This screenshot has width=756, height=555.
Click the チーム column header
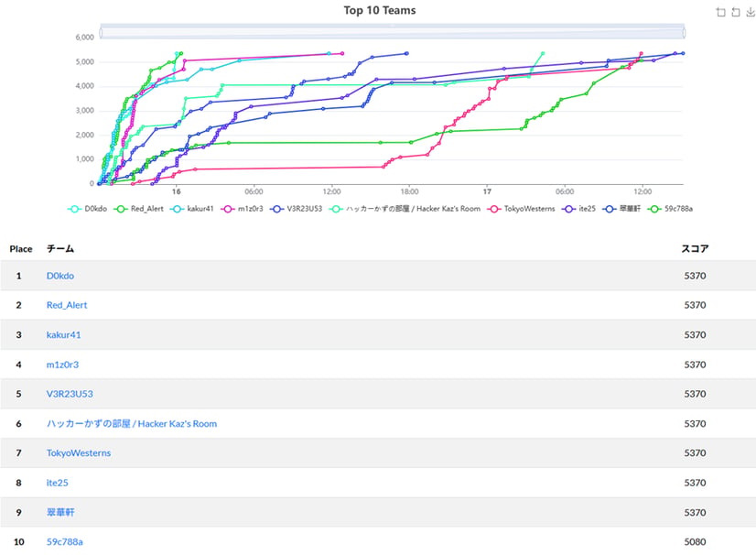click(59, 249)
